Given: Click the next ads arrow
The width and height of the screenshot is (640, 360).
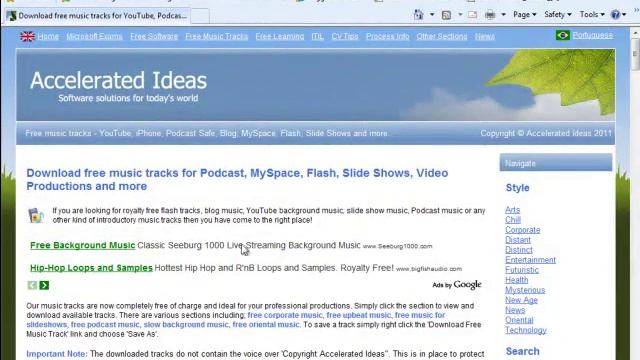Looking at the screenshot, I should pyautogui.click(x=44, y=285).
